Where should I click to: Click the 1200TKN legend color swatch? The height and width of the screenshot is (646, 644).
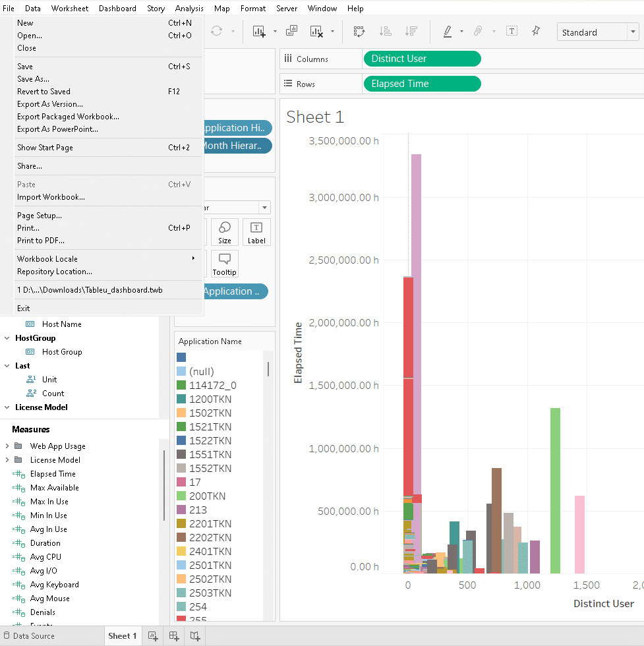tap(181, 399)
